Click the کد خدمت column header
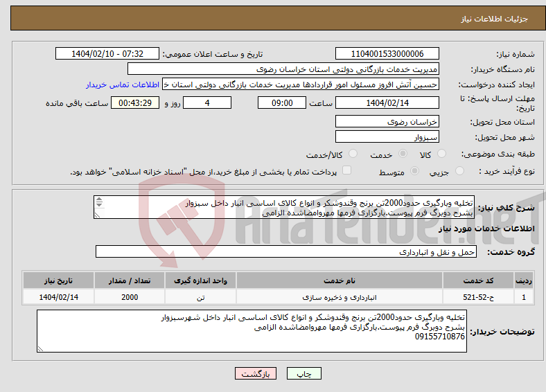Screen dimensions: 546x392 coord(479,280)
